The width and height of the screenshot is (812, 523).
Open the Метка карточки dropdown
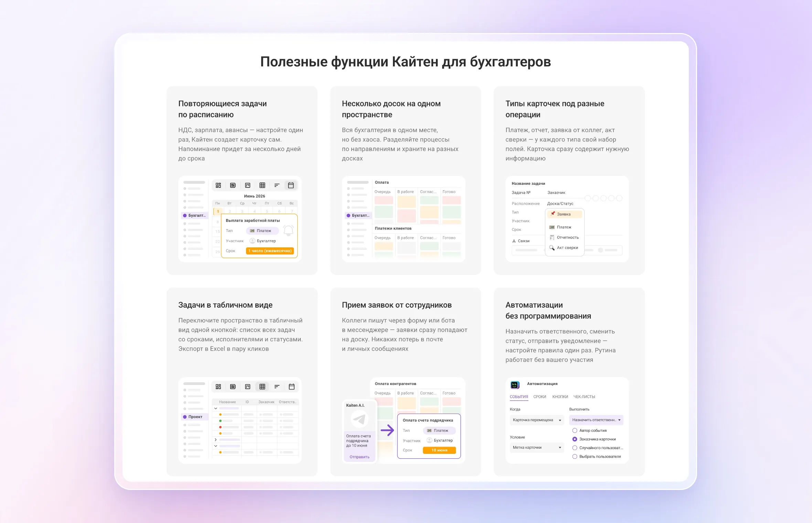pyautogui.click(x=537, y=448)
